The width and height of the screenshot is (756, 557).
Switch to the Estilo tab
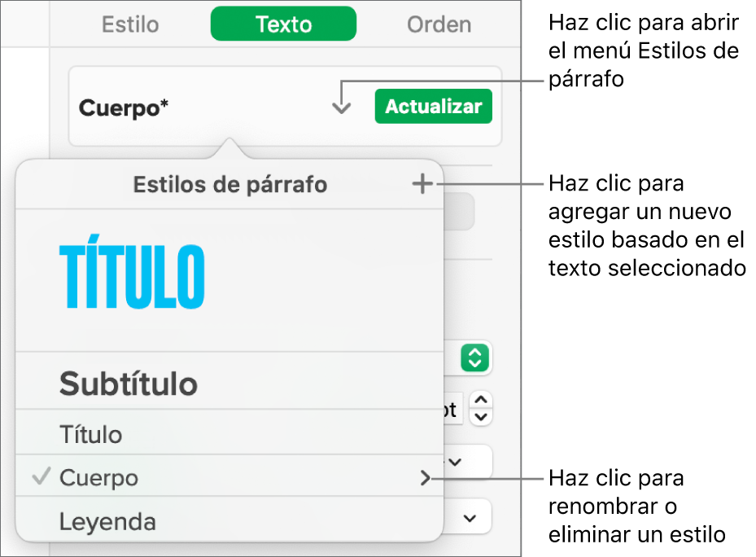pyautogui.click(x=130, y=24)
